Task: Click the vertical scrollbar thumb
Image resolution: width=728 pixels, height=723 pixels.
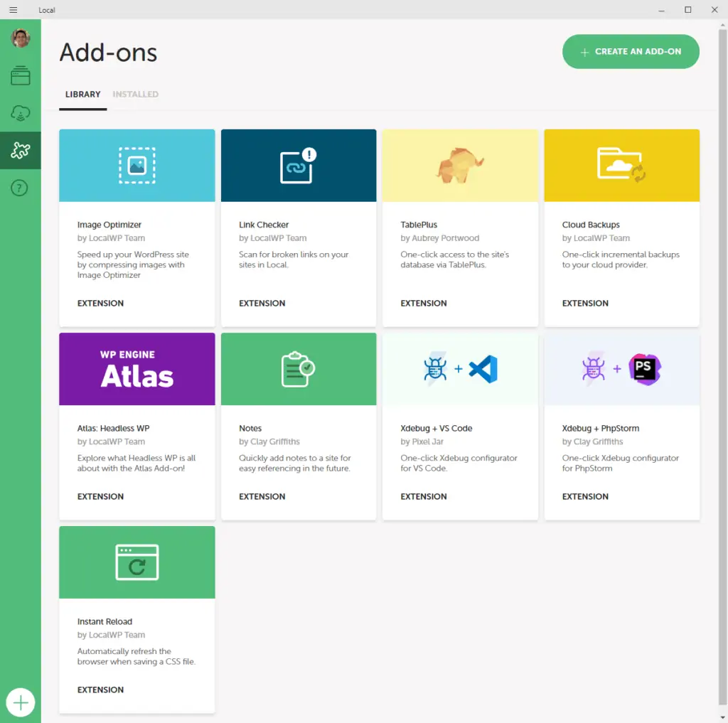Action: [722, 367]
